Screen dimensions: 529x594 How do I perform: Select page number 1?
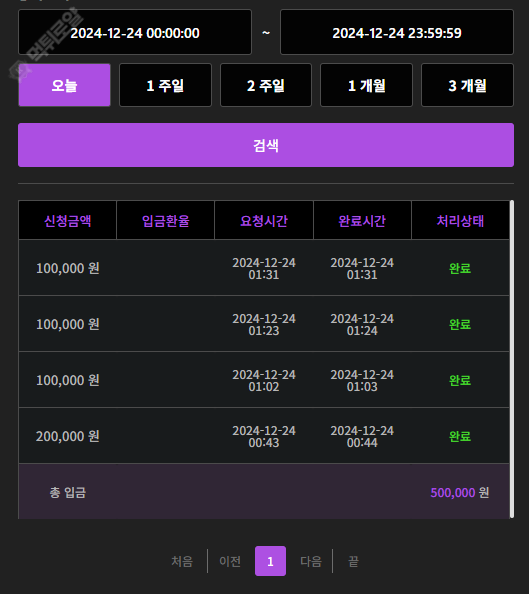(271, 561)
